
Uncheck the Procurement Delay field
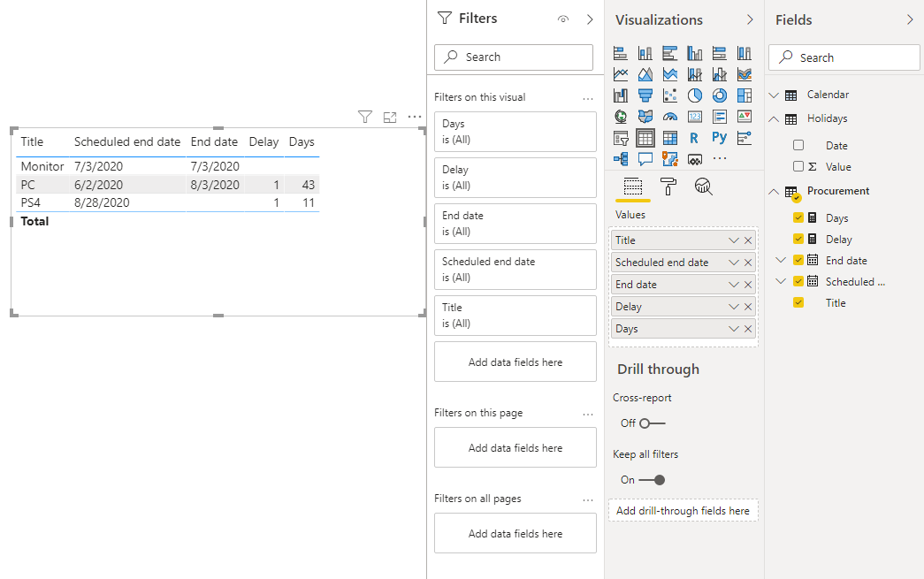coord(798,239)
